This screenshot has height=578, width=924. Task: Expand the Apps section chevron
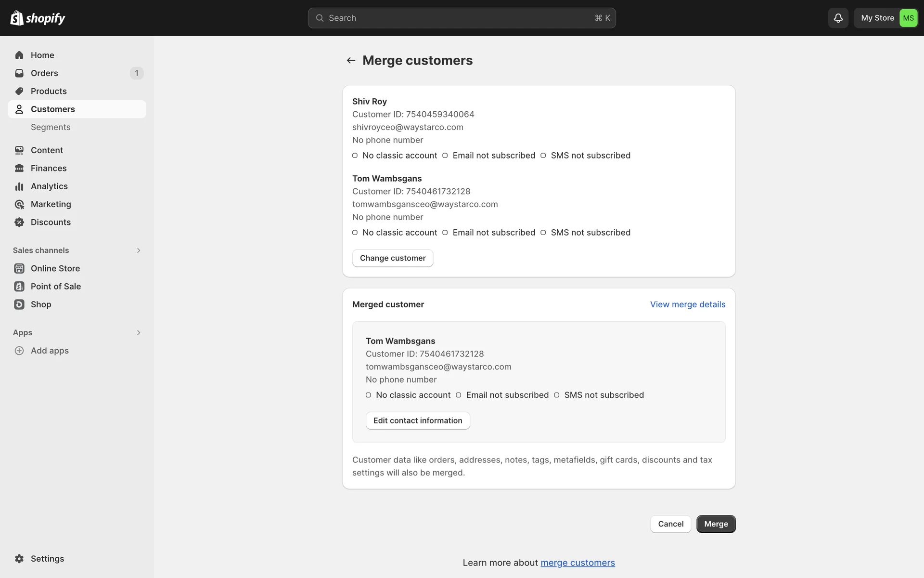139,333
